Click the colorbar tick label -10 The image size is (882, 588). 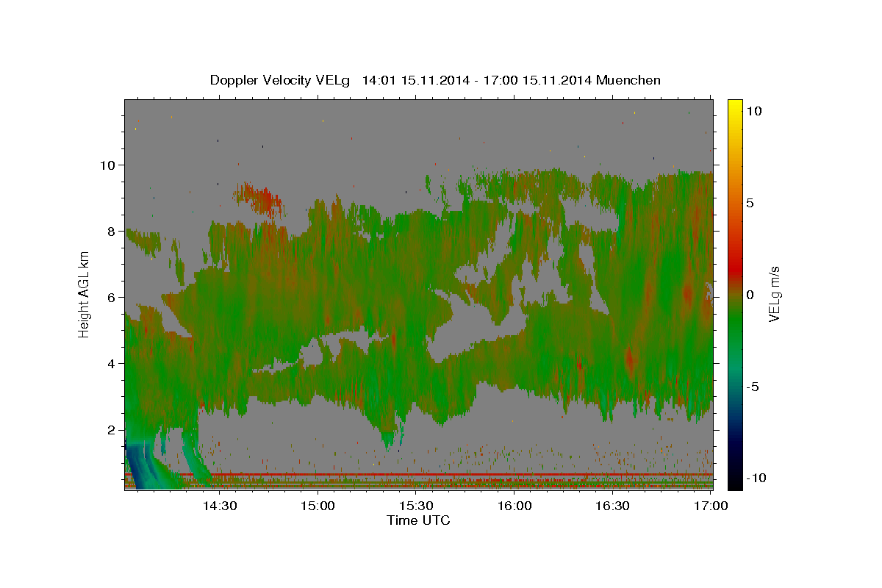[757, 478]
